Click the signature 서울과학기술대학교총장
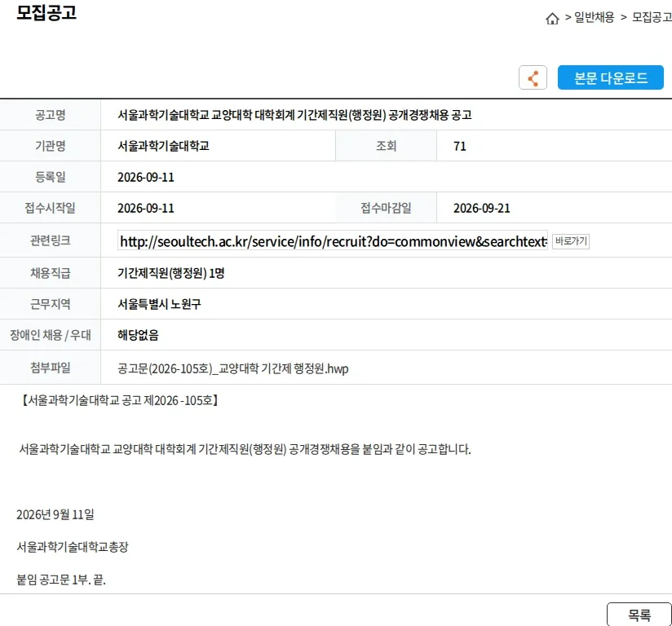Image resolution: width=672 pixels, height=626 pixels. point(73,547)
